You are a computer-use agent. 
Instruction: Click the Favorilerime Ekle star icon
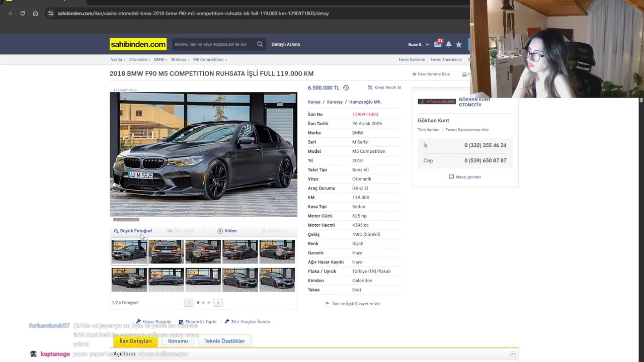tap(414, 74)
